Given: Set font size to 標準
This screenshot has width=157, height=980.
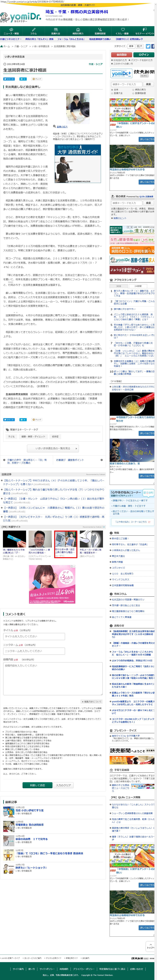Looking at the screenshot, I should click(131, 46).
